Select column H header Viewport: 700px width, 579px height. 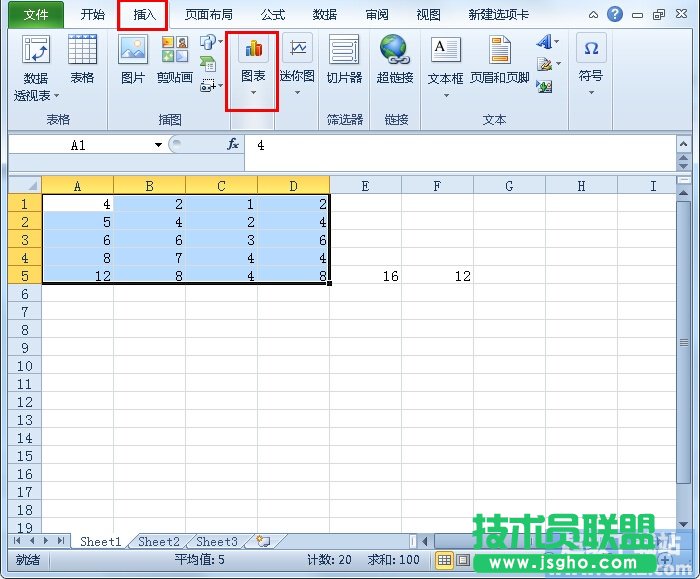pyautogui.click(x=581, y=185)
